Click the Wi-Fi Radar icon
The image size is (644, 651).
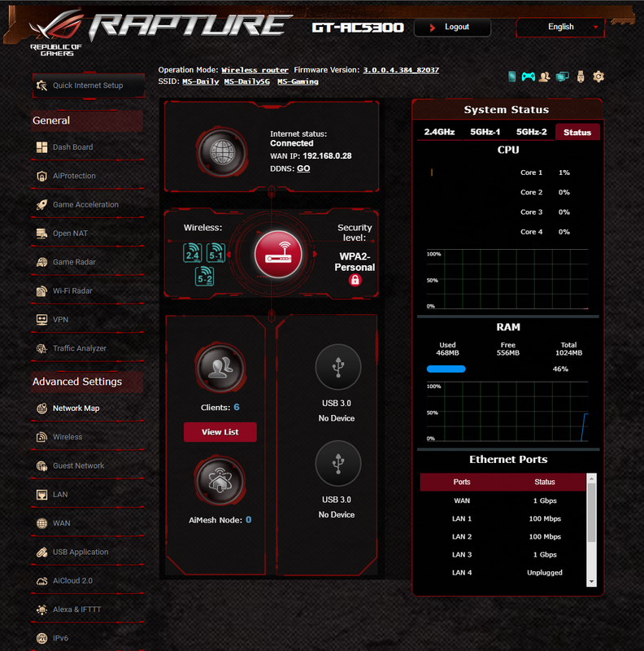click(42, 291)
